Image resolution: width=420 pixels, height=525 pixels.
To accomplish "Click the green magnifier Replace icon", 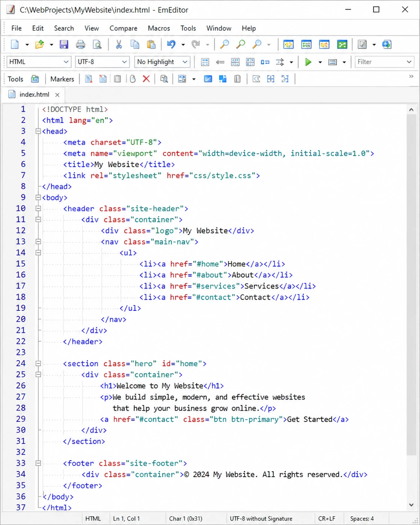I will 241,45.
